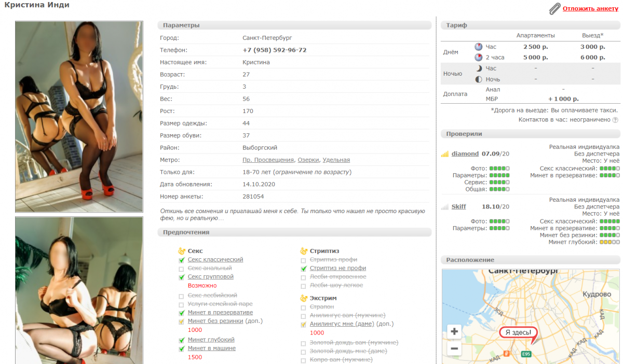The height and width of the screenshot is (364, 623).
Task: Click the icon next to Экстрим heading
Action: pos(304,298)
